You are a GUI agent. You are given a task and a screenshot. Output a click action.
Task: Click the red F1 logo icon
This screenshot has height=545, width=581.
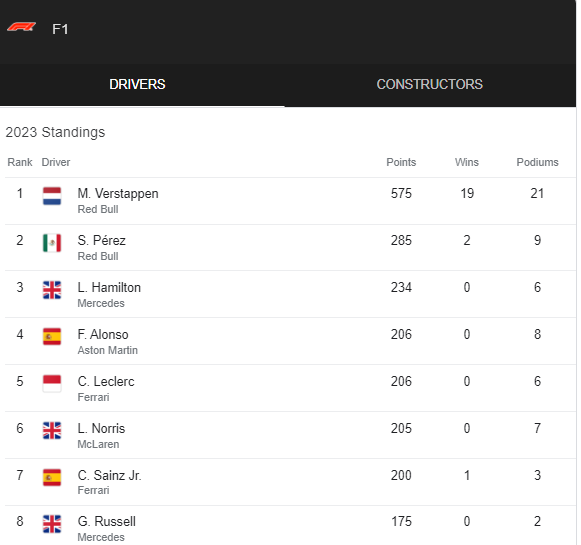tap(21, 27)
